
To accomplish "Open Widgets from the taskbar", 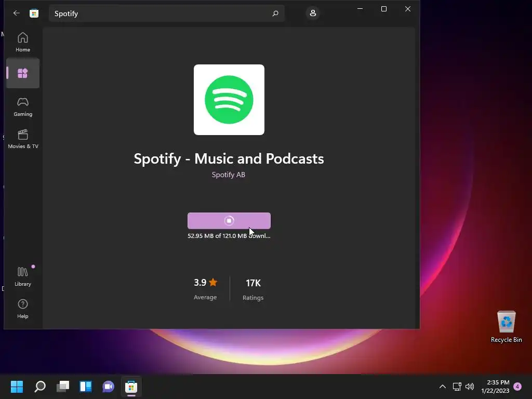I will click(86, 387).
